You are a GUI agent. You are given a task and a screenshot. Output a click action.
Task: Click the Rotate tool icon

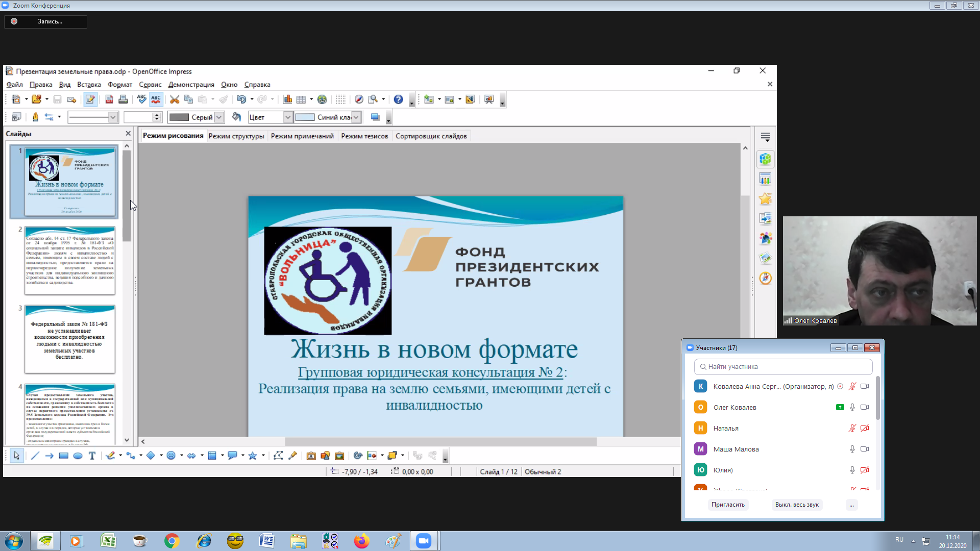tap(358, 456)
